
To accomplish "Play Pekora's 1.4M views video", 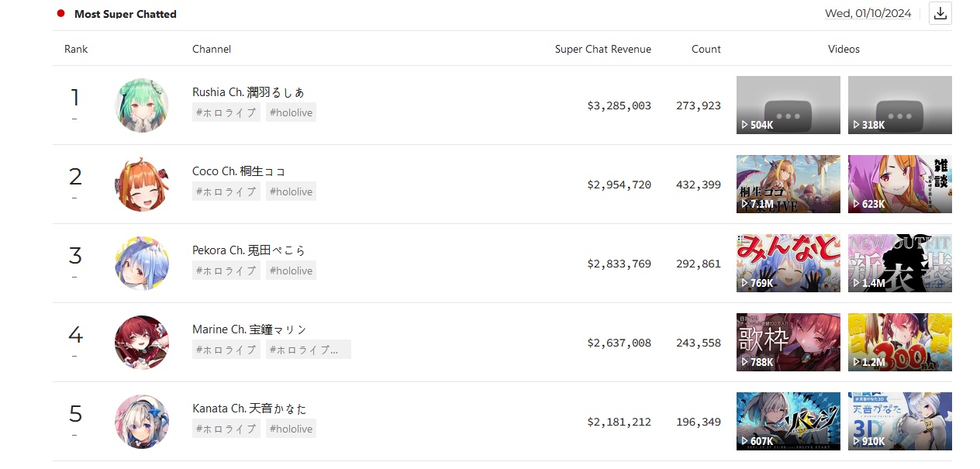I will [899, 263].
